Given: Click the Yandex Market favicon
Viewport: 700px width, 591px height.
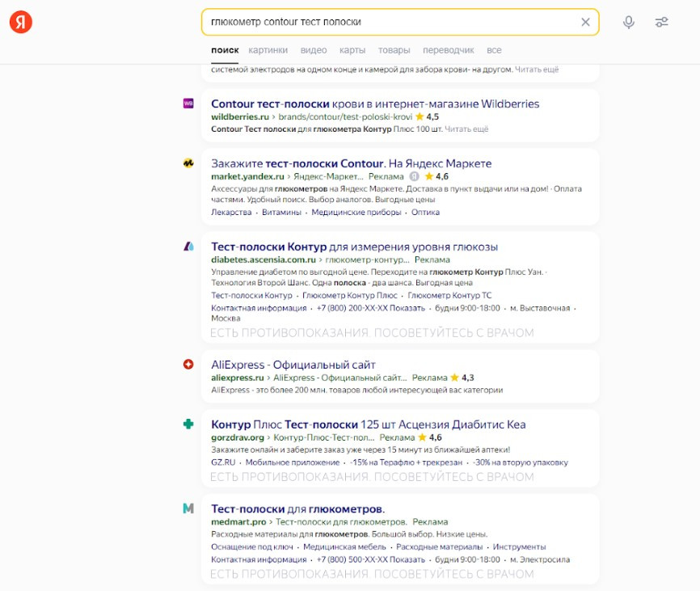Looking at the screenshot, I should click(x=188, y=163).
